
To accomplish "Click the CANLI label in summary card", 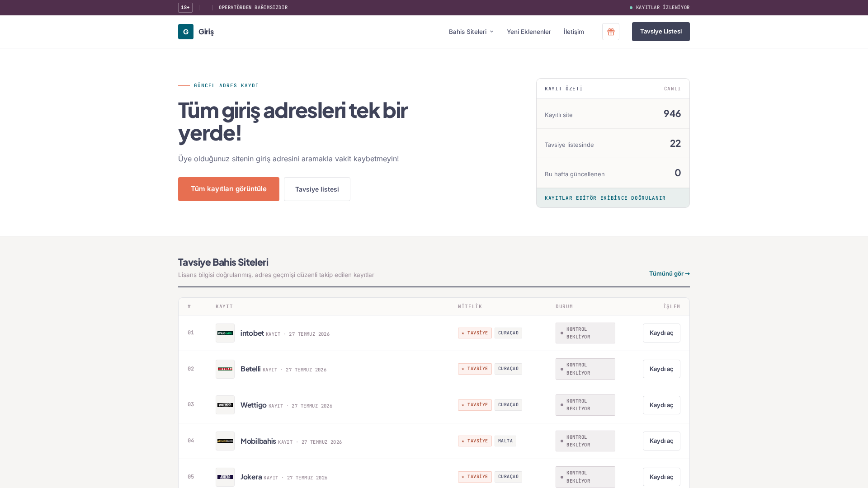I will click(673, 89).
